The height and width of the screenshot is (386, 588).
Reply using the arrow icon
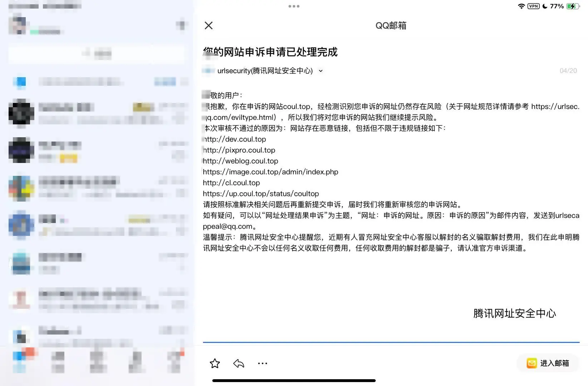238,363
